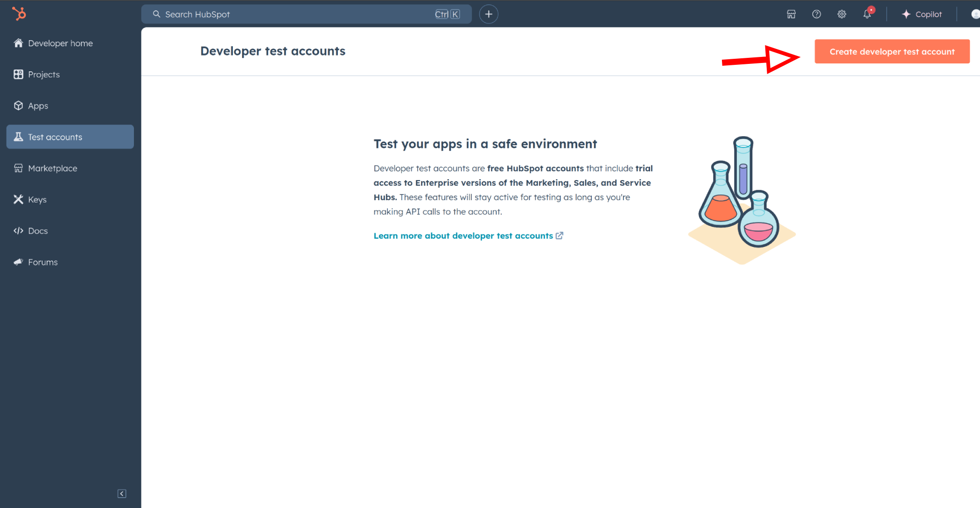The height and width of the screenshot is (508, 980).
Task: Toggle the sidebar collapse button
Action: [x=122, y=494]
